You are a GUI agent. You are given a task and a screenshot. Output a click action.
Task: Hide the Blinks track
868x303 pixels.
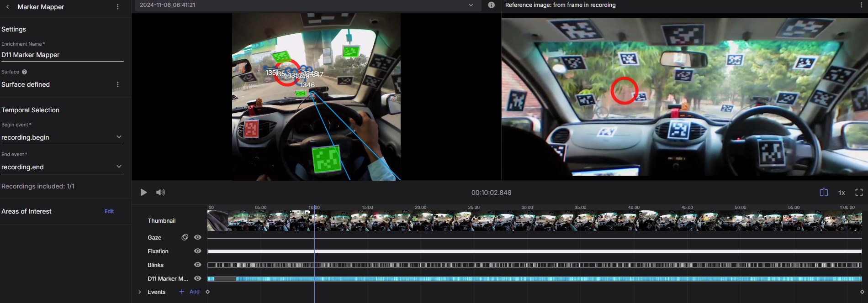(x=198, y=265)
